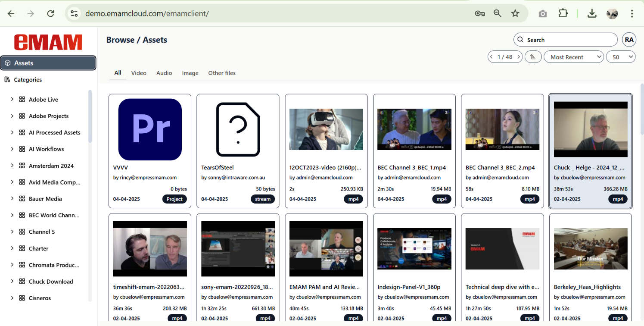Expand the Amsterdam 2024 category
The height and width of the screenshot is (326, 644).
click(12, 166)
